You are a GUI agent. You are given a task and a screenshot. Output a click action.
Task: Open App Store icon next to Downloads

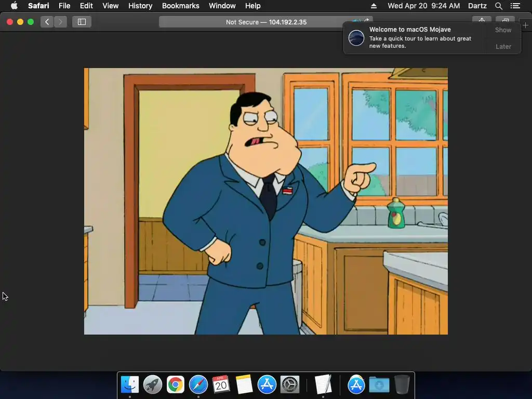[x=356, y=384]
